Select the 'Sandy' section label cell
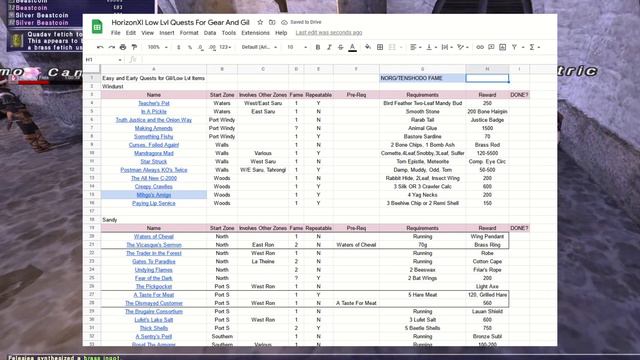 coord(153,220)
